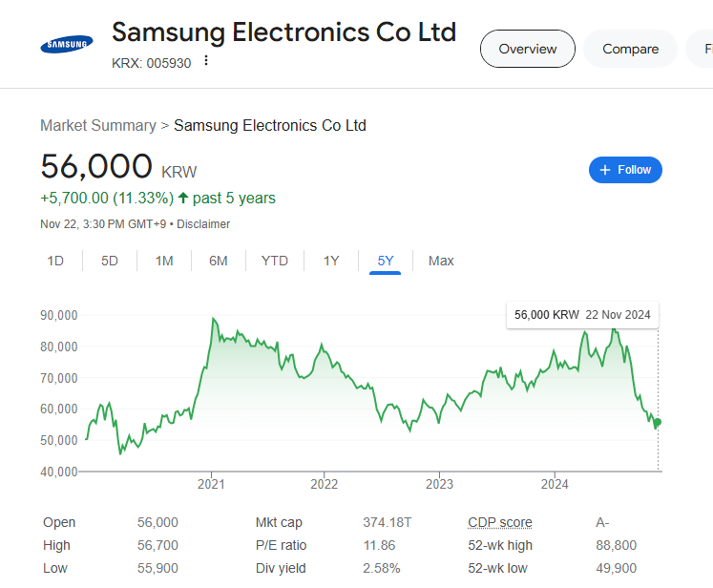Viewport: 713px width, 588px height.
Task: Open the Market Summary breadcrumb link
Action: [x=97, y=125]
